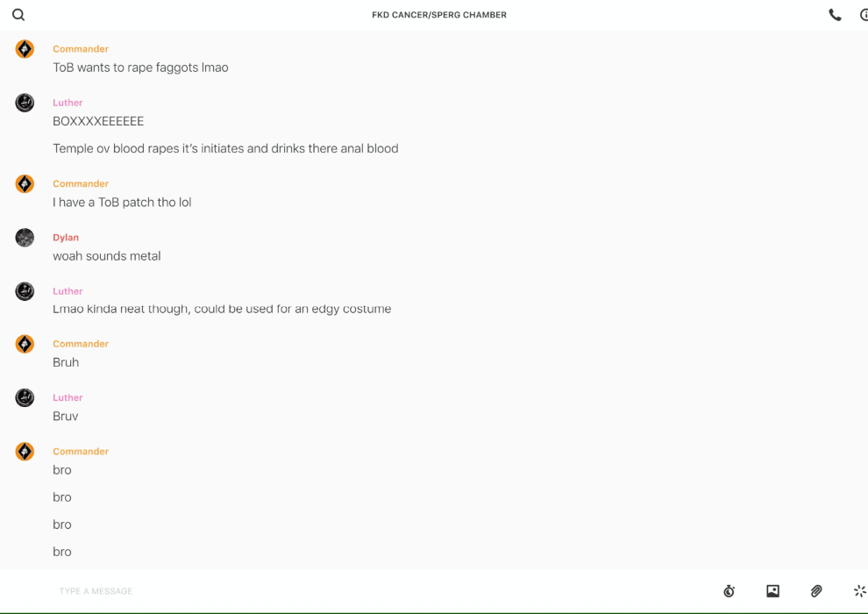Set disappearing message timer icon
The height and width of the screenshot is (614, 868).
(729, 591)
